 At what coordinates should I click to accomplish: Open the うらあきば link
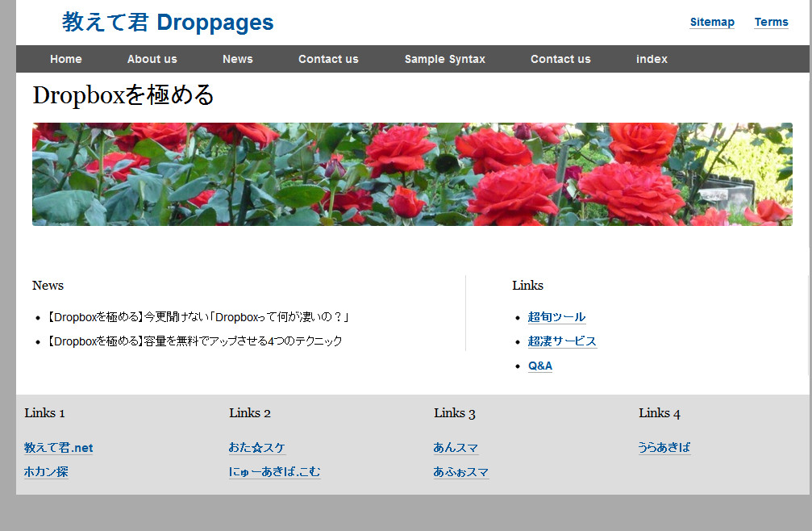coord(664,448)
